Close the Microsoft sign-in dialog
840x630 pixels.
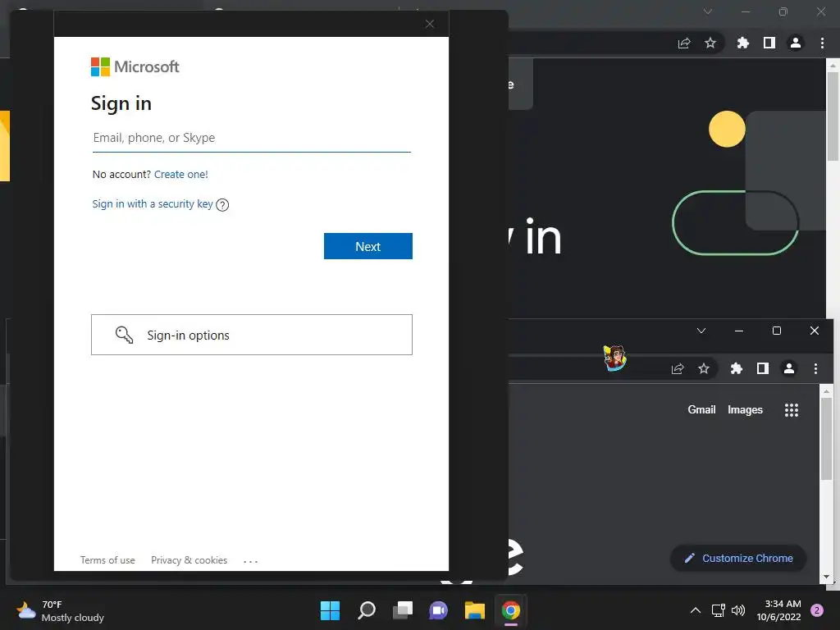(430, 24)
